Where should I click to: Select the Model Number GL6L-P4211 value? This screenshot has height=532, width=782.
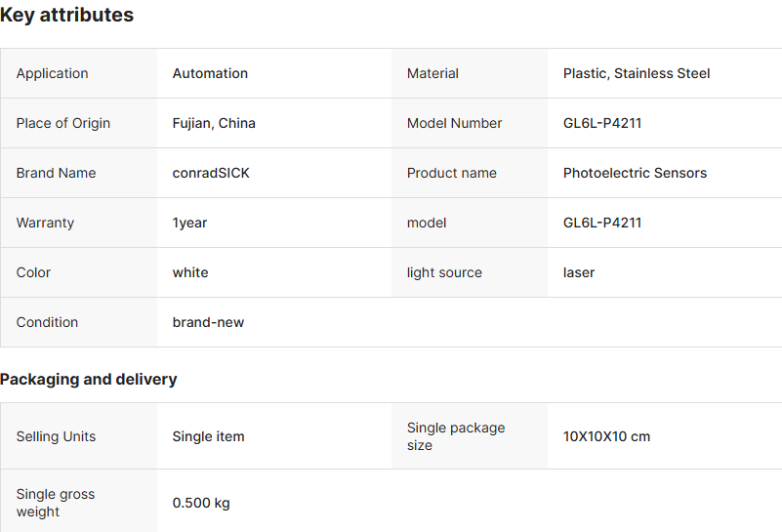(x=602, y=123)
